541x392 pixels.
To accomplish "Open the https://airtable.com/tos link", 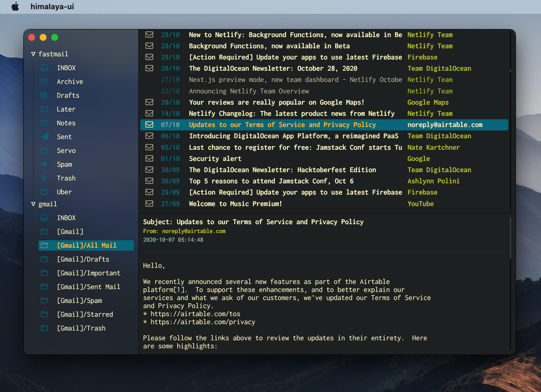I will point(195,314).
